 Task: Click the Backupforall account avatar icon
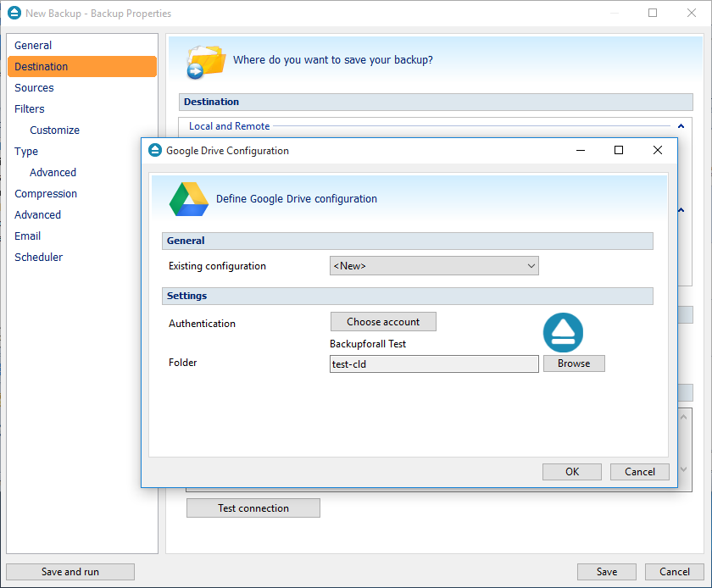coord(563,333)
